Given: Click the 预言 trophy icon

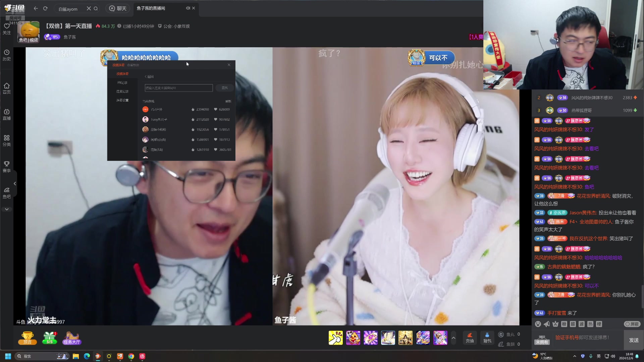Looking at the screenshot, I should tap(27, 338).
